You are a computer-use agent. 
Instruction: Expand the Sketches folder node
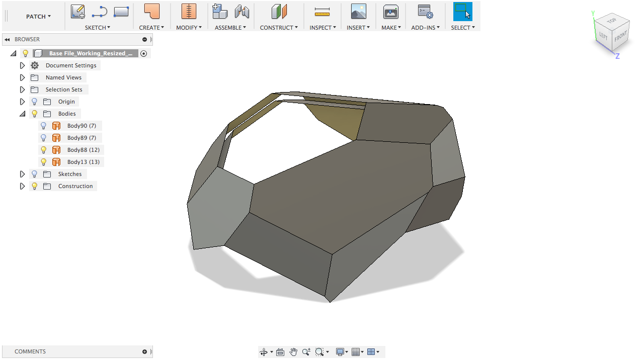tap(22, 174)
